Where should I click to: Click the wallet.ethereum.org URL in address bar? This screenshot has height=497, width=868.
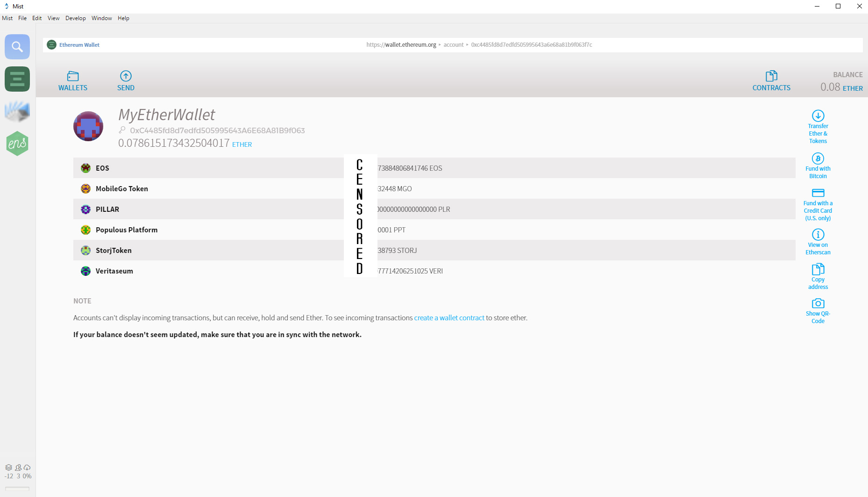tap(401, 45)
